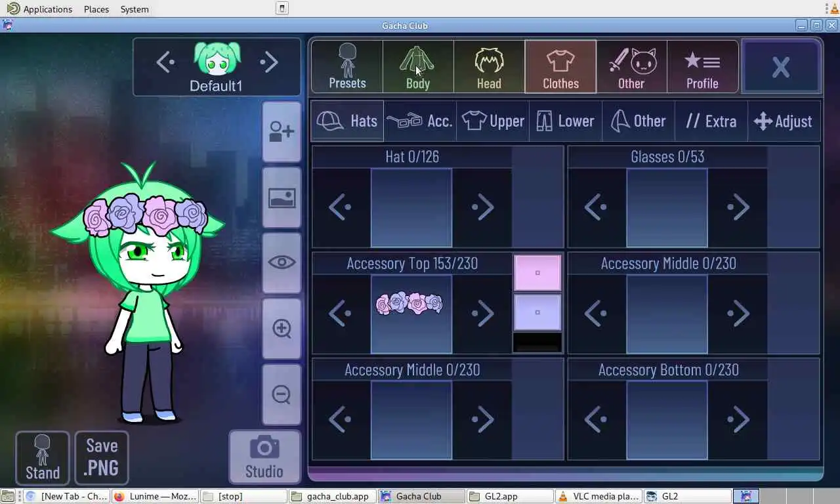Switch to the [stop] taskbar window

pyautogui.click(x=243, y=496)
